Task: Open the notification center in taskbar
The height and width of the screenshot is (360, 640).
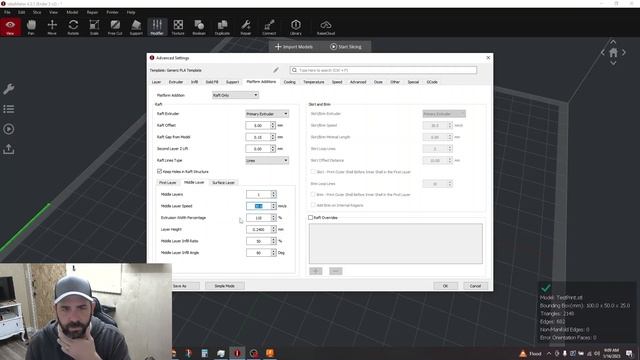Action: tap(629, 353)
